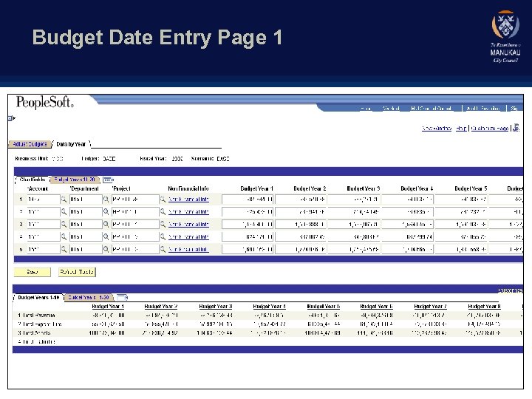Open the Customize Page link

tap(490, 128)
